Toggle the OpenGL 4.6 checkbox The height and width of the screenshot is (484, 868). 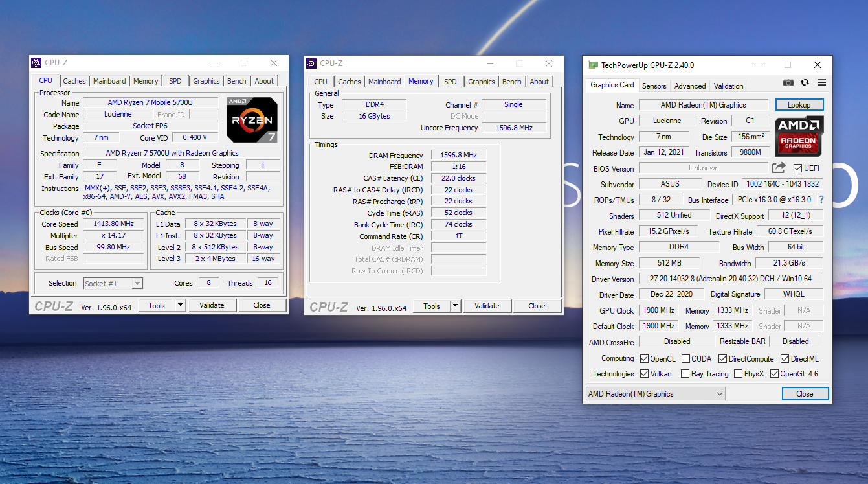(x=774, y=374)
